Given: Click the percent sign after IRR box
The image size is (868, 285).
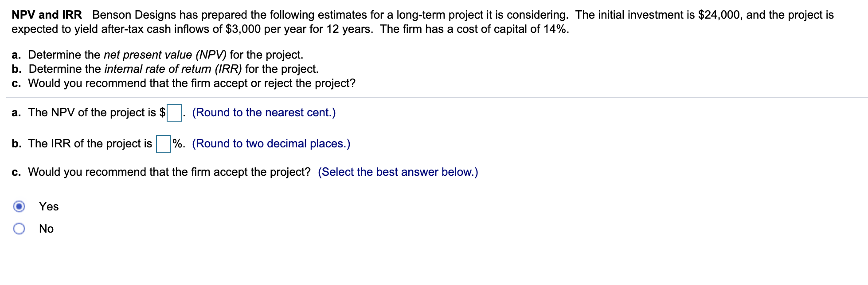Looking at the screenshot, I should 177,143.
